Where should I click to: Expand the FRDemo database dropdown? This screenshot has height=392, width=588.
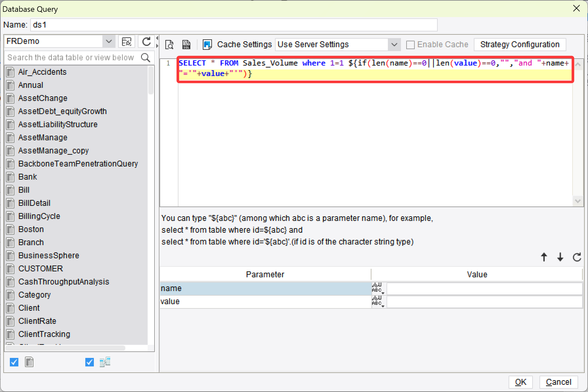point(109,41)
